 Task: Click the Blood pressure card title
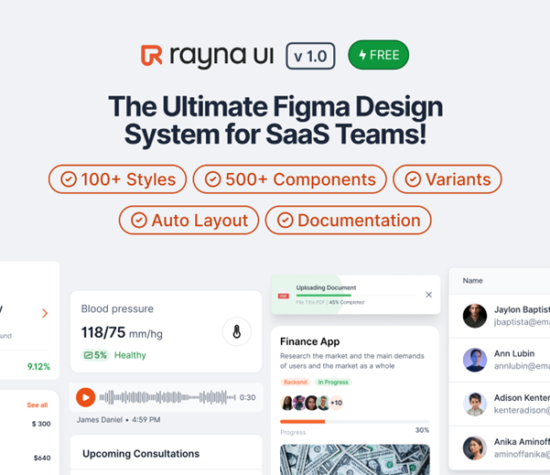(x=117, y=309)
